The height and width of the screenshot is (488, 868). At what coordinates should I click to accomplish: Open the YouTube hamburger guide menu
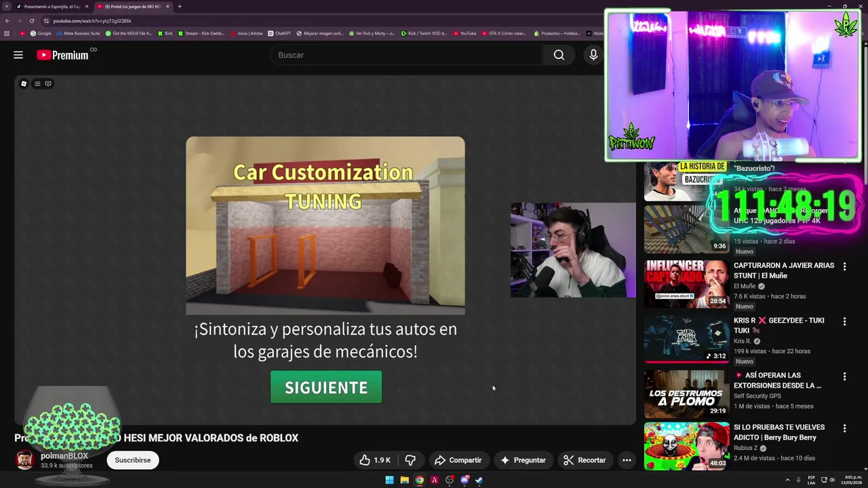(x=18, y=55)
